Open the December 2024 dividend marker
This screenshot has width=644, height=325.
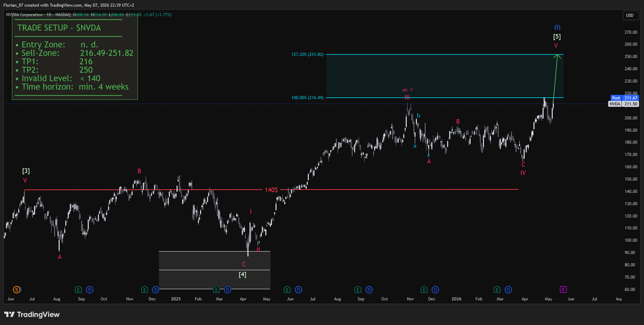click(156, 289)
